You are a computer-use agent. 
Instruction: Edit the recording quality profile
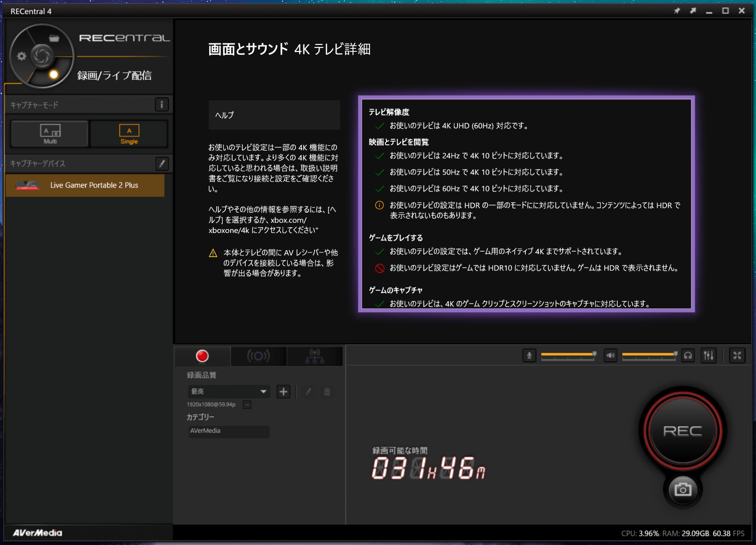308,392
